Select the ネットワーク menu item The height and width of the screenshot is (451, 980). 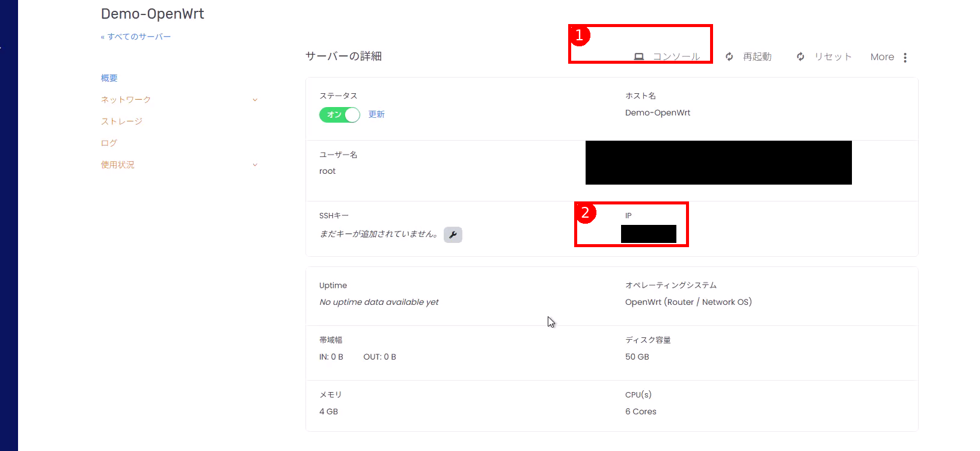126,100
